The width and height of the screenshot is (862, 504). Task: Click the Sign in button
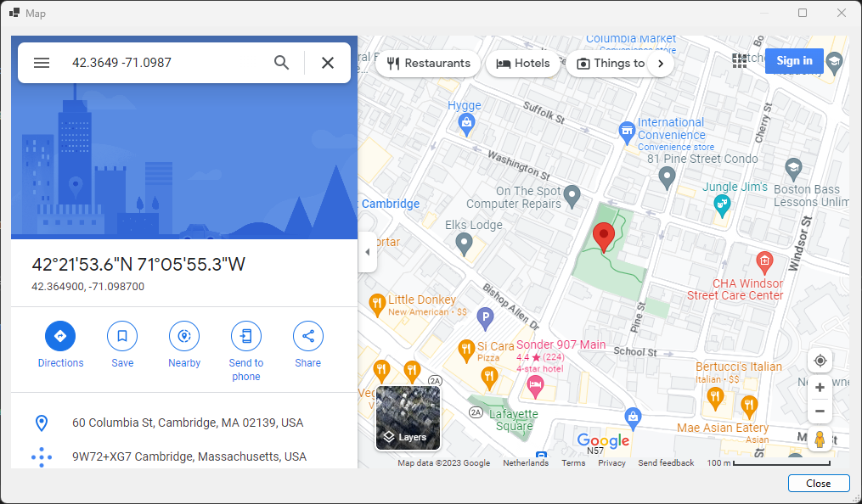point(793,60)
